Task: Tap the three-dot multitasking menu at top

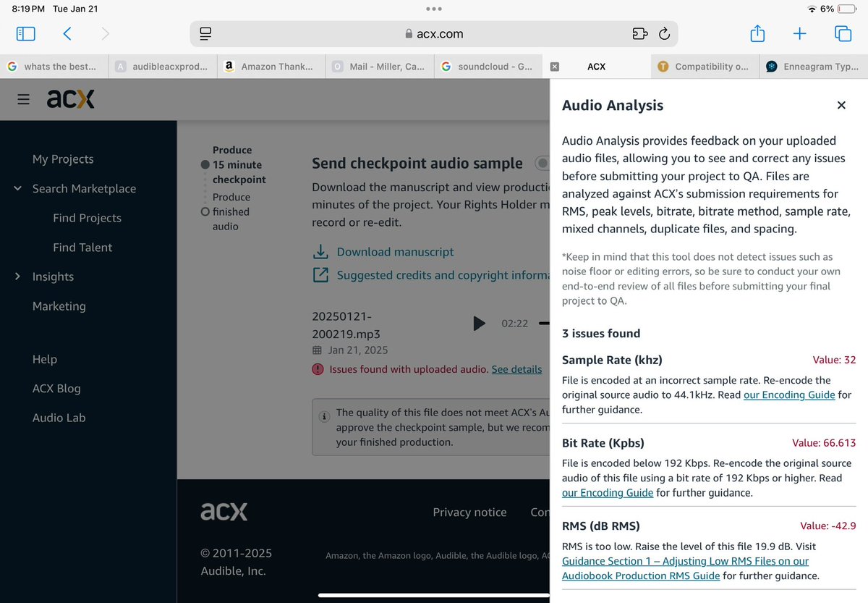Action: [x=434, y=9]
